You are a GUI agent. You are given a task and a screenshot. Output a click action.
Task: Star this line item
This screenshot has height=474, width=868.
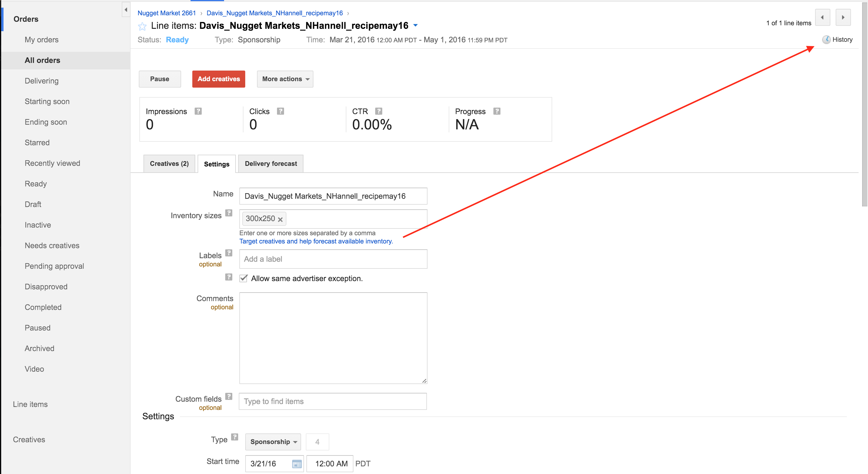(x=142, y=26)
